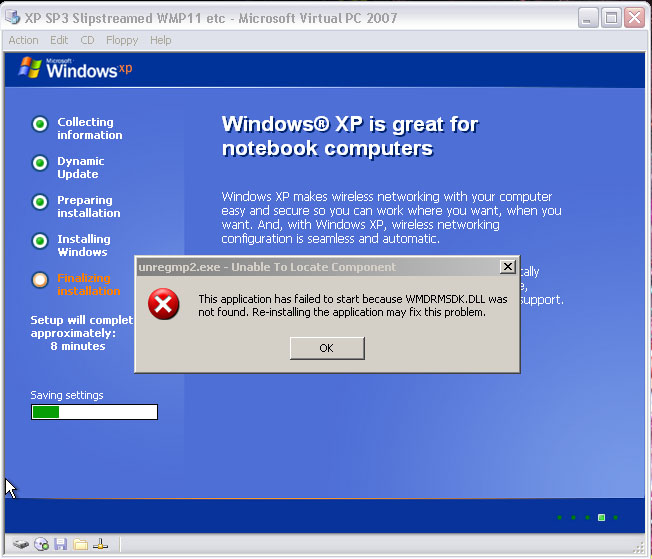Click the 'Dynamic Update' label
Image resolution: width=652 pixels, height=559 pixels.
pos(81,168)
